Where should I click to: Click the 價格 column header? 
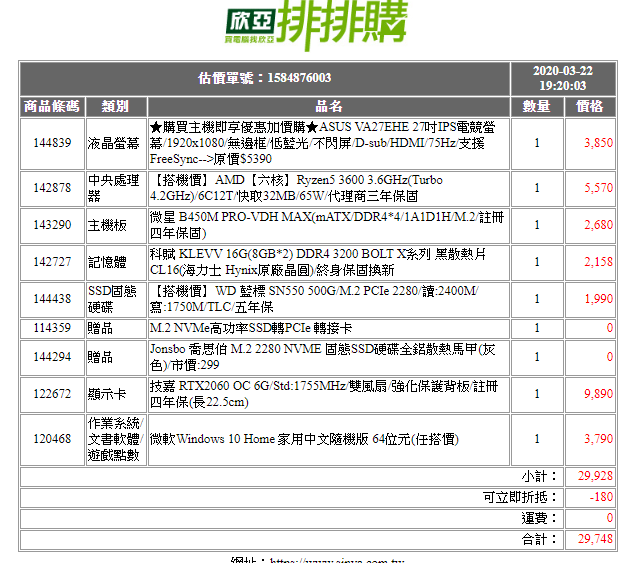click(x=590, y=107)
